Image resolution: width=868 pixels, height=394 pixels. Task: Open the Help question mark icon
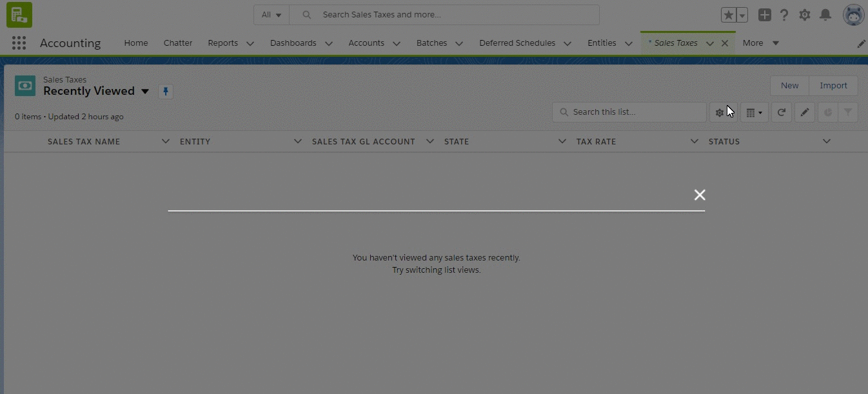coord(784,15)
